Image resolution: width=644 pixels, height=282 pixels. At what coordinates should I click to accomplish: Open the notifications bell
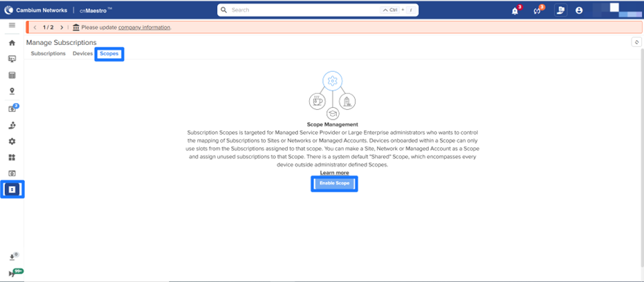click(515, 10)
